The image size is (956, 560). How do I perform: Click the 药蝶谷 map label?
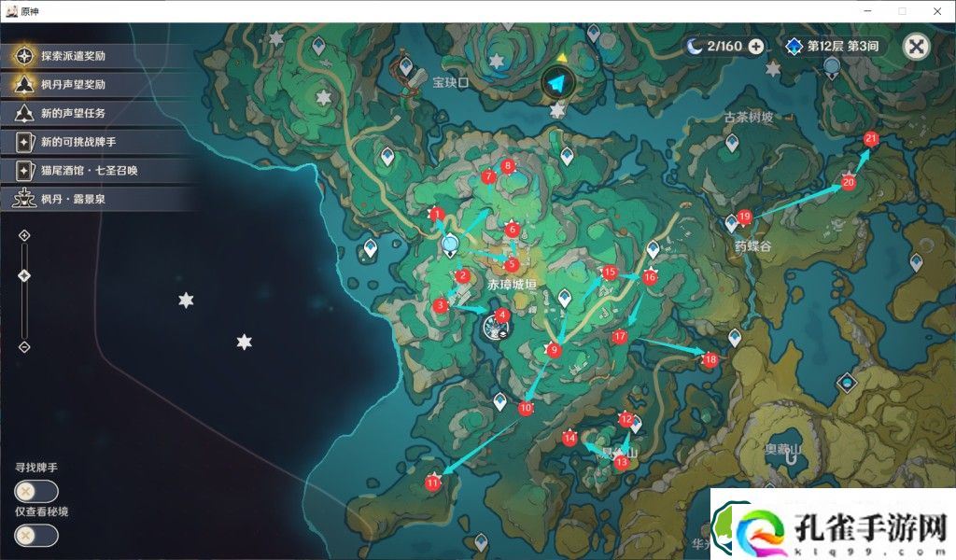coord(753,246)
